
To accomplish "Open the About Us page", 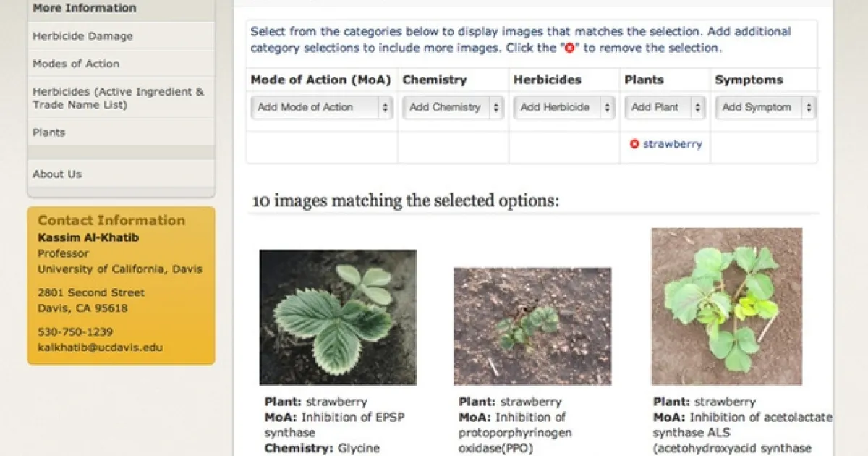I will [x=57, y=174].
